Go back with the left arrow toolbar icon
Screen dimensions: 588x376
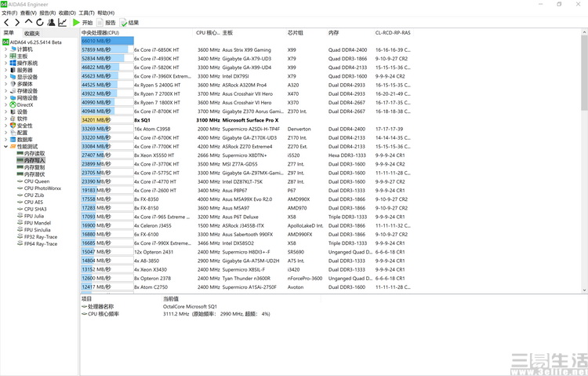pyautogui.click(x=6, y=23)
